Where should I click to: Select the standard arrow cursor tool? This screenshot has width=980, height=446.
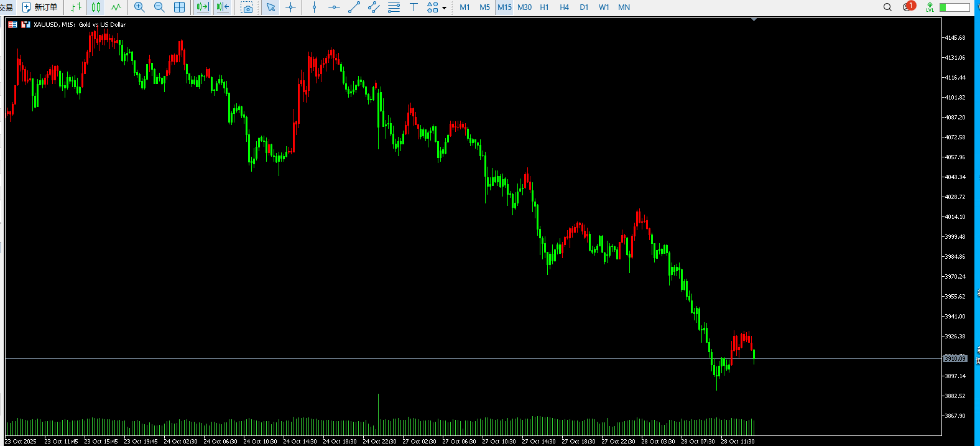click(270, 7)
